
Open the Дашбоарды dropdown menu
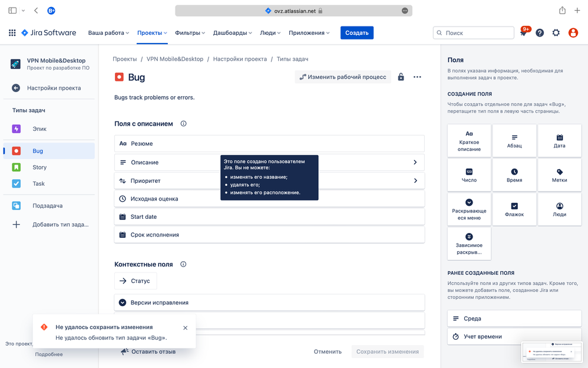[x=233, y=32]
